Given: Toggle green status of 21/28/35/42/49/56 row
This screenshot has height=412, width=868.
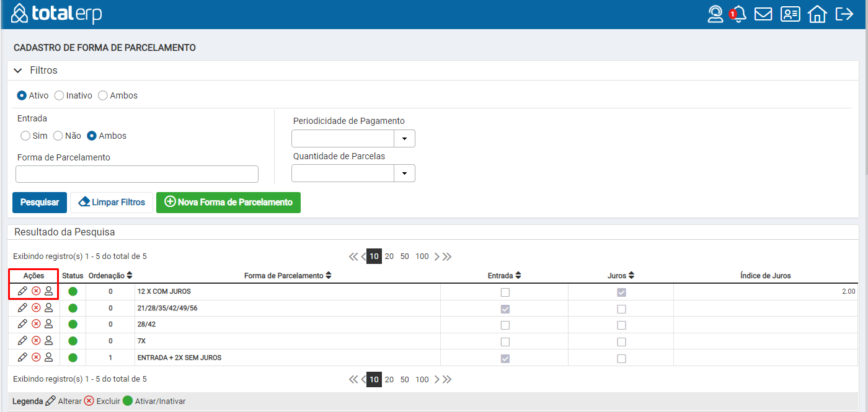Looking at the screenshot, I should click(73, 308).
